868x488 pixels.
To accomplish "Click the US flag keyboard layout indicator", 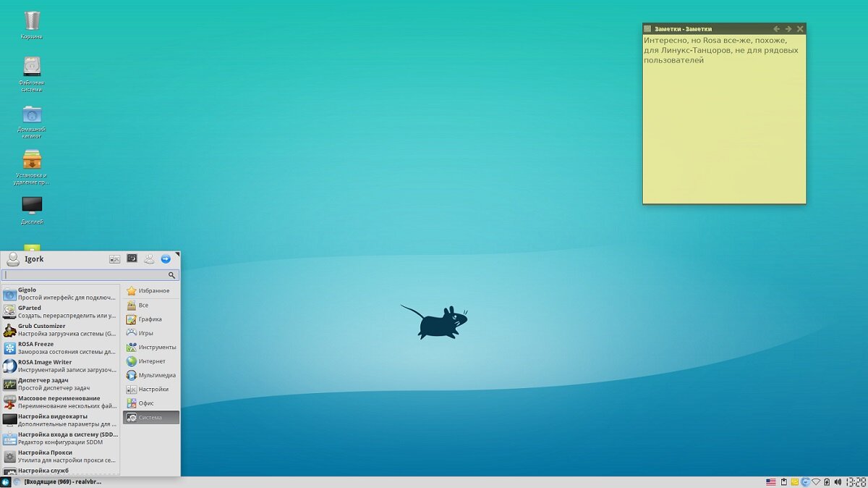I will 771,481.
